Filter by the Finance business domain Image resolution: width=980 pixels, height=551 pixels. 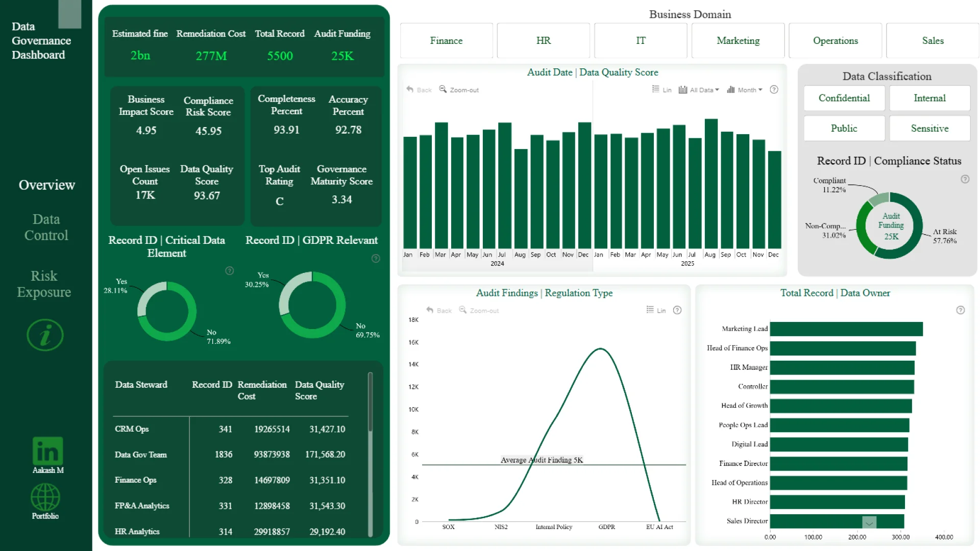point(446,41)
